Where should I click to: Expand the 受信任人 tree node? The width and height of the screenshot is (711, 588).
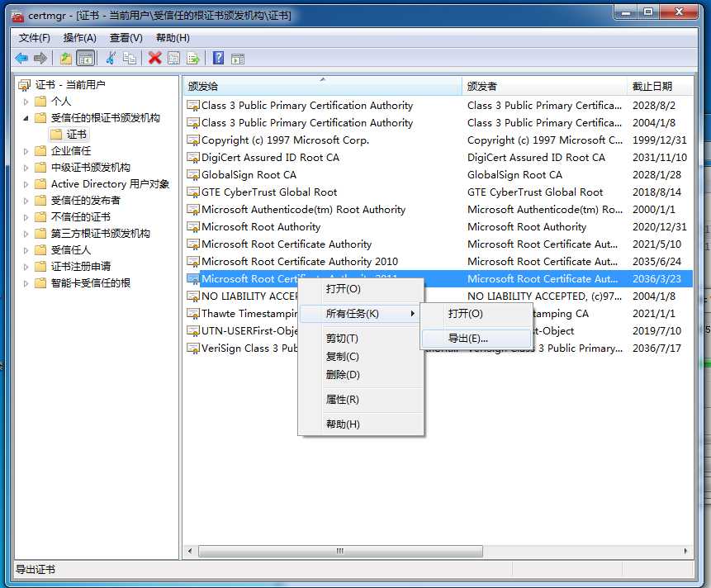(26, 250)
